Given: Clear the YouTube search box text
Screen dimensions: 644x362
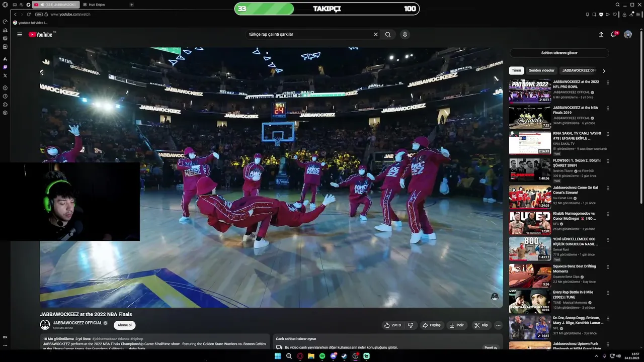Looking at the screenshot, I should point(375,35).
